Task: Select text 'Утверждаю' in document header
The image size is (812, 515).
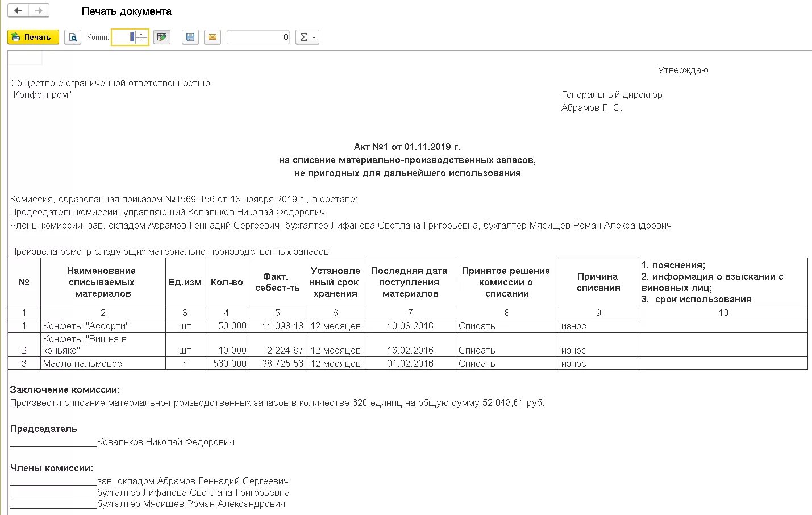Action: tap(683, 70)
